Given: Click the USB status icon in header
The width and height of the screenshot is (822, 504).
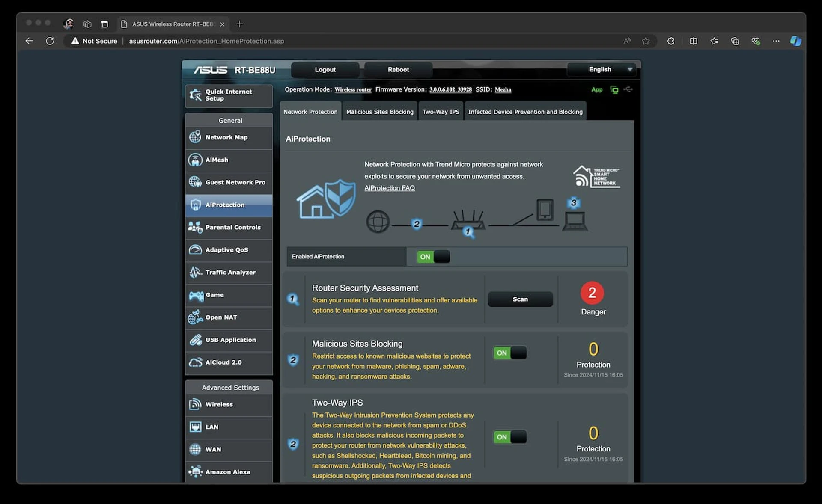Looking at the screenshot, I should (628, 89).
